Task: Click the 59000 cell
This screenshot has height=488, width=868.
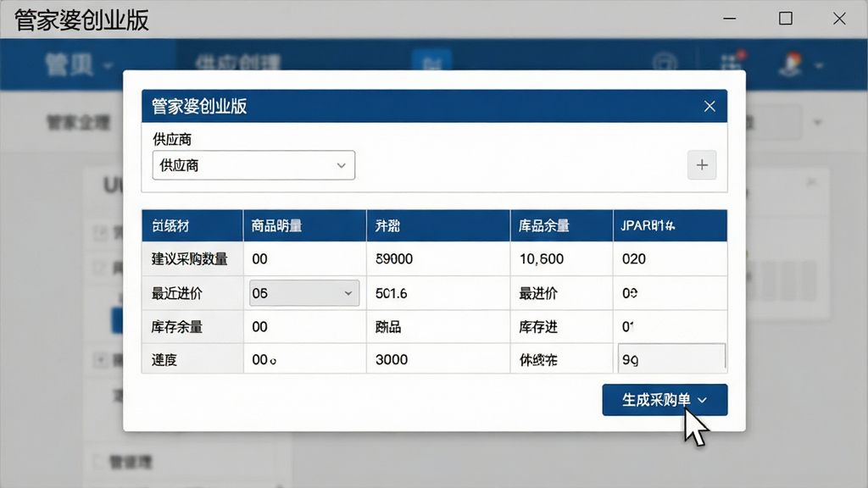Action: click(x=438, y=259)
